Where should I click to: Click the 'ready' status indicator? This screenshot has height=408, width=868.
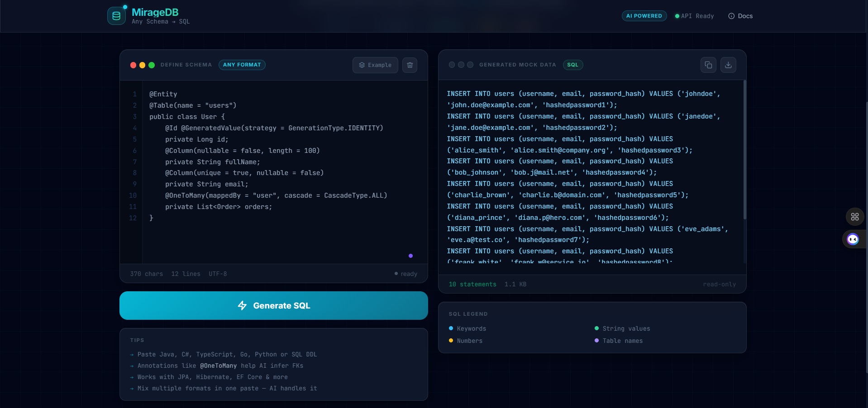point(406,274)
